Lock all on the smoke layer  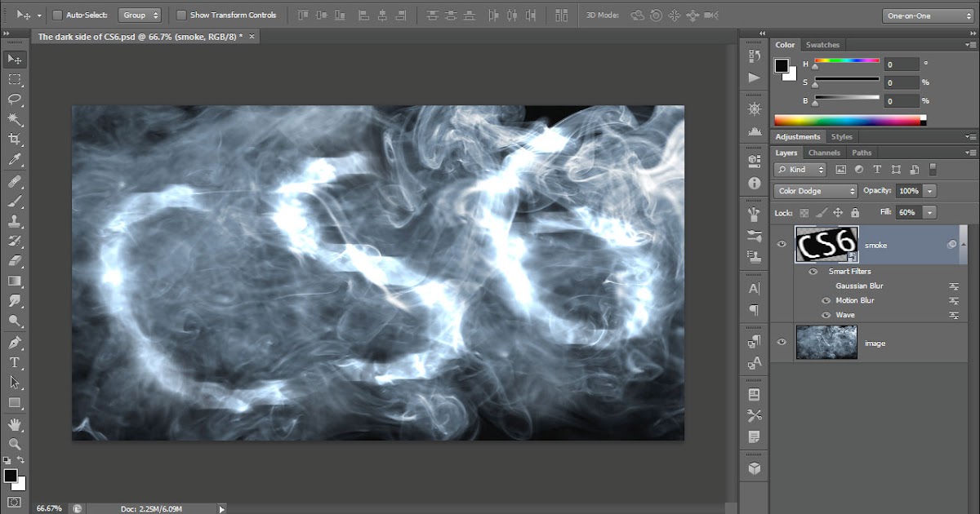point(856,212)
